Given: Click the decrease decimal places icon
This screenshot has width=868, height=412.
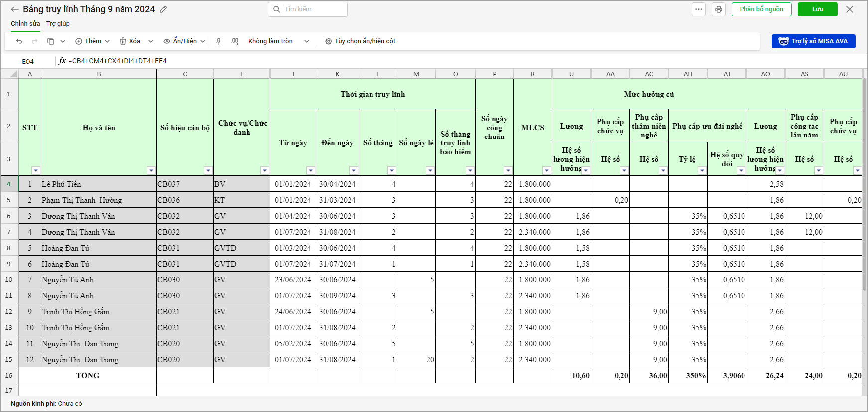Looking at the screenshot, I should pyautogui.click(x=219, y=41).
